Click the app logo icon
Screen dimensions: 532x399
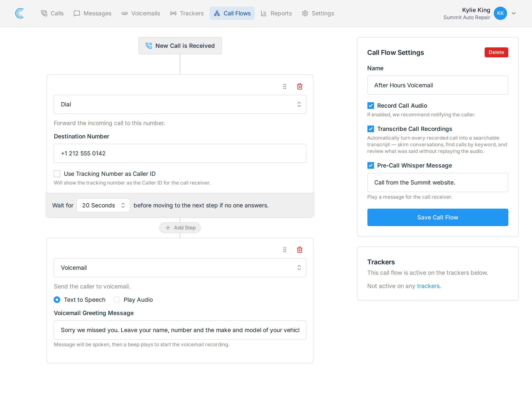(x=20, y=13)
